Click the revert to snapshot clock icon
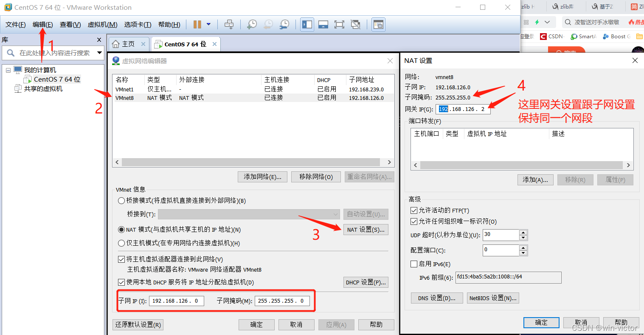This screenshot has width=644, height=335. [x=268, y=25]
